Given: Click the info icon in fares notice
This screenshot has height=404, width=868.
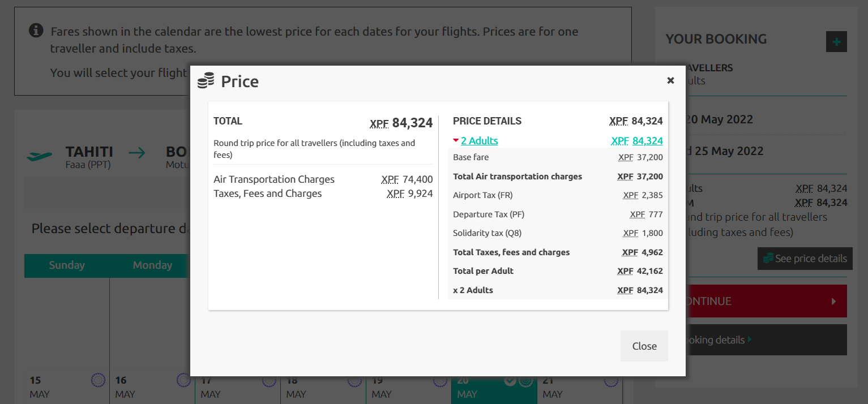Looking at the screenshot, I should pyautogui.click(x=36, y=31).
